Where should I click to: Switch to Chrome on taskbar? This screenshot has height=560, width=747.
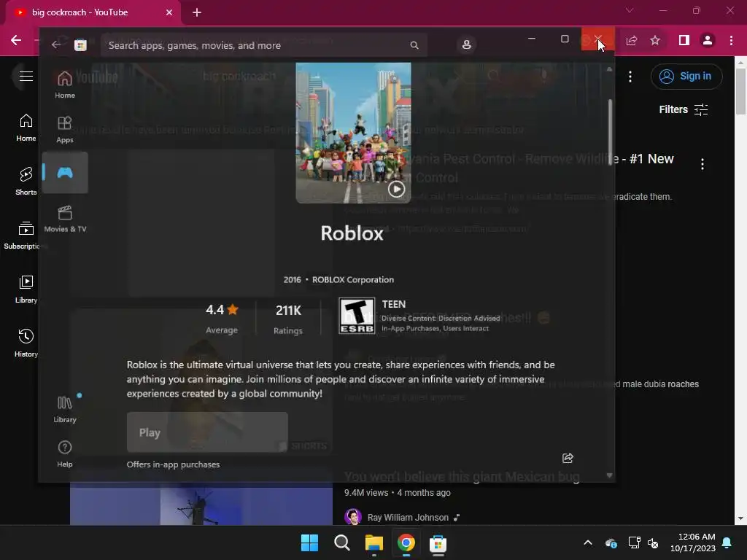click(406, 542)
